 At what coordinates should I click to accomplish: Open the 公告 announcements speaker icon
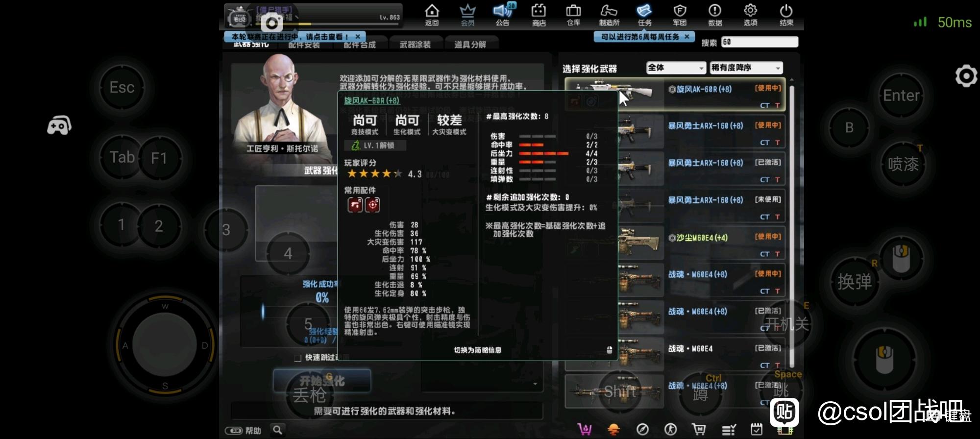tap(503, 15)
